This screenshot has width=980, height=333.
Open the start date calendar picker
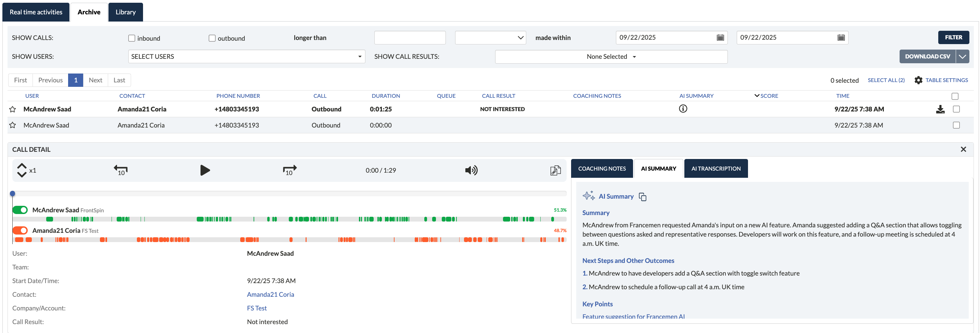[x=720, y=38]
